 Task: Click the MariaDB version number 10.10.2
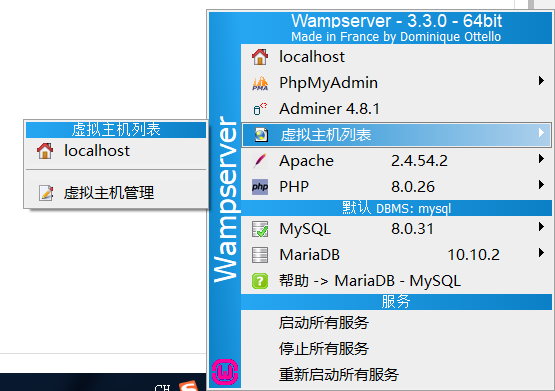(474, 255)
